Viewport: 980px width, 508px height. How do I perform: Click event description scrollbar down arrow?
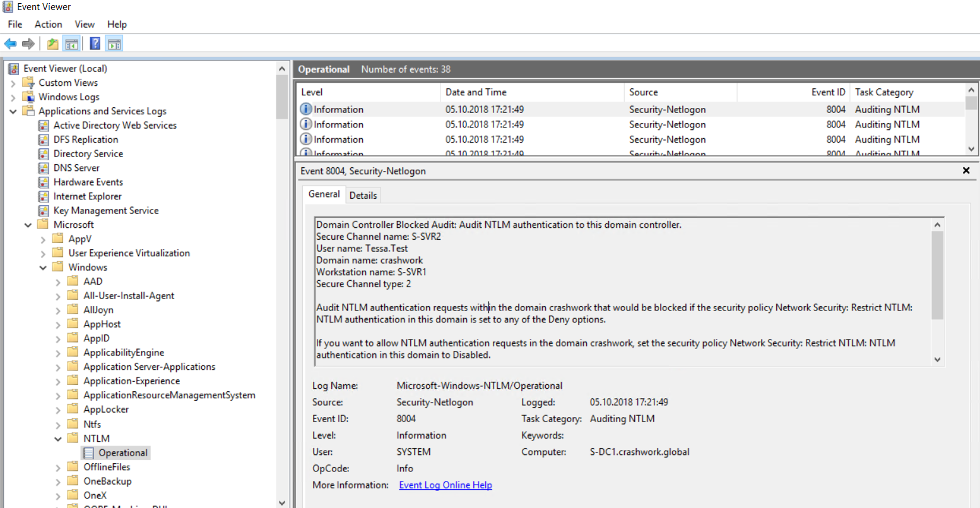coord(938,360)
